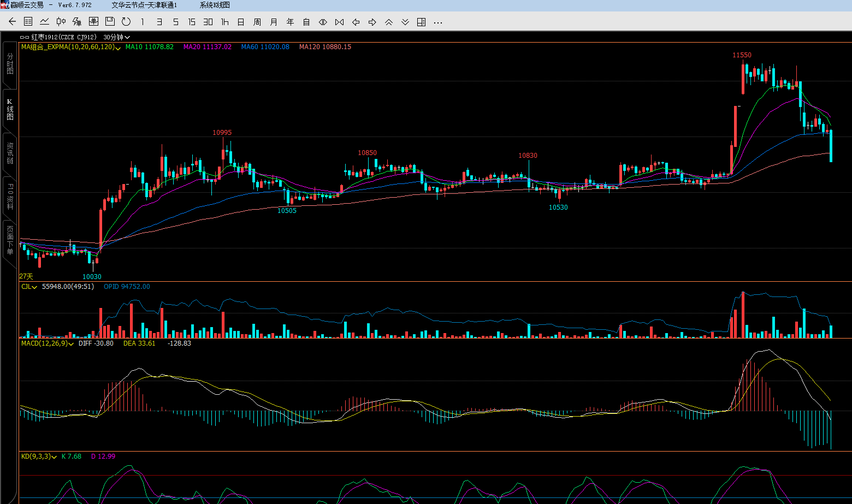Select the candlestick chart icon
The height and width of the screenshot is (504, 852).
61,22
